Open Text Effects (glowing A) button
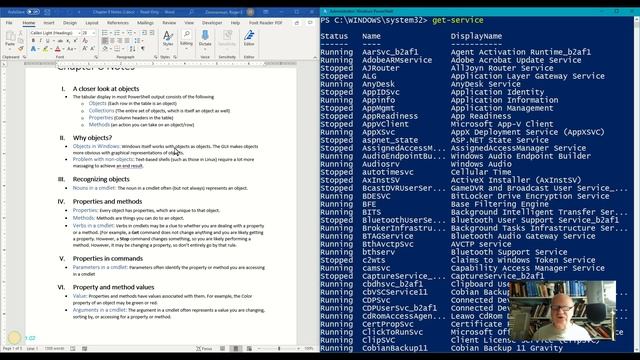 33,49
